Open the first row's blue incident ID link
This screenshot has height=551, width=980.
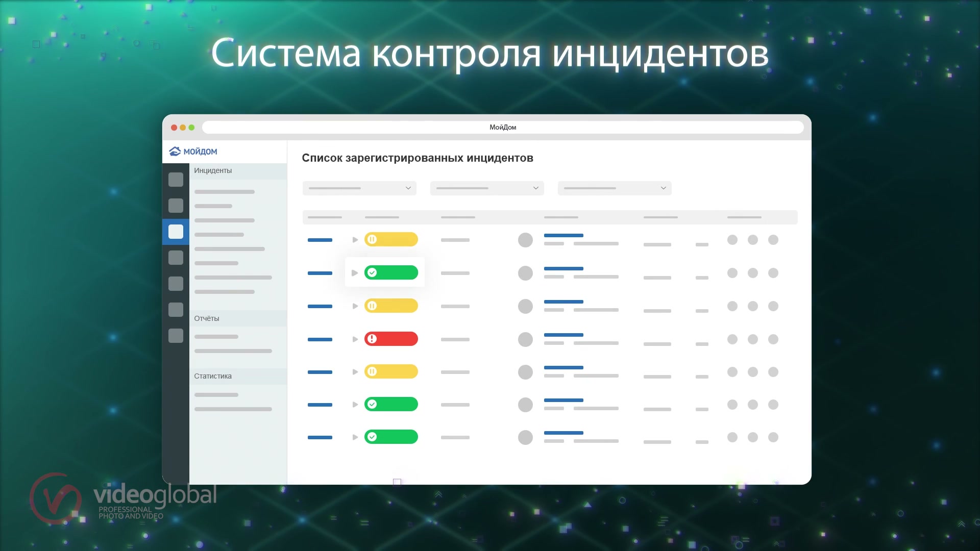(x=320, y=240)
